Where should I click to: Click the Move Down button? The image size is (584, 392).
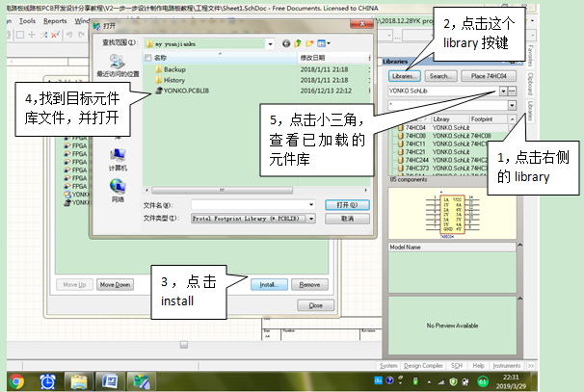coord(115,285)
